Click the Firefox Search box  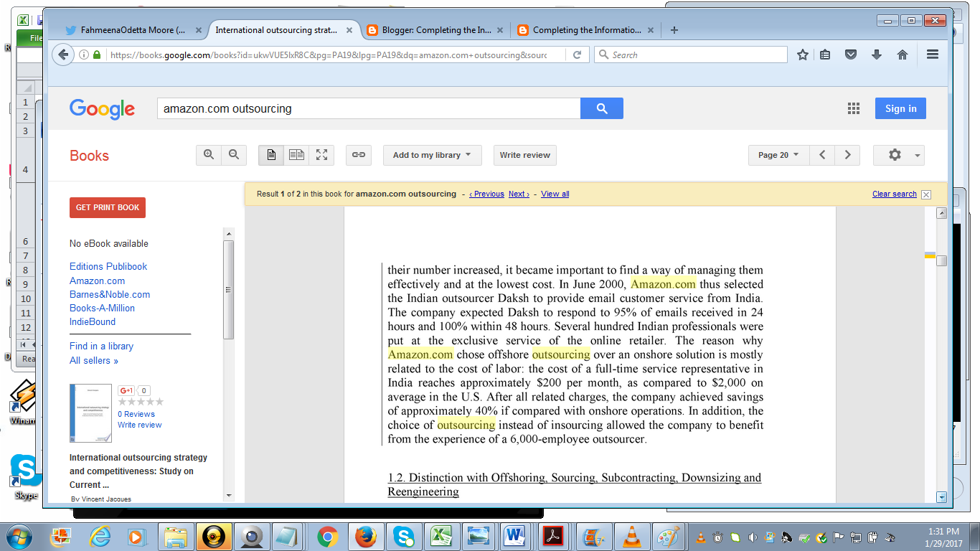[x=691, y=55]
